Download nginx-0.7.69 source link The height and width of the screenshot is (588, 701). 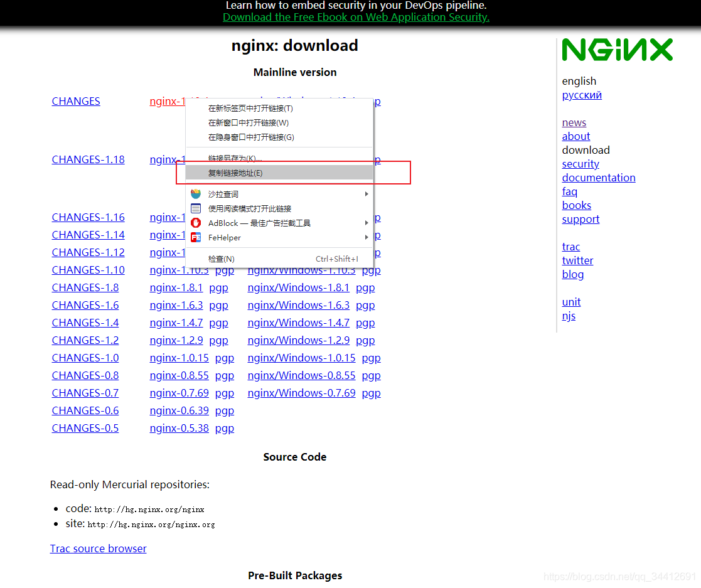pos(179,393)
